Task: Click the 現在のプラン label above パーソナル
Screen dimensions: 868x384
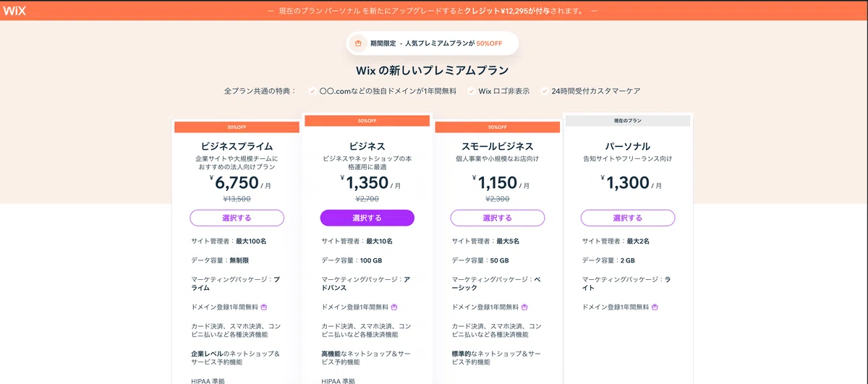Action: click(x=628, y=121)
